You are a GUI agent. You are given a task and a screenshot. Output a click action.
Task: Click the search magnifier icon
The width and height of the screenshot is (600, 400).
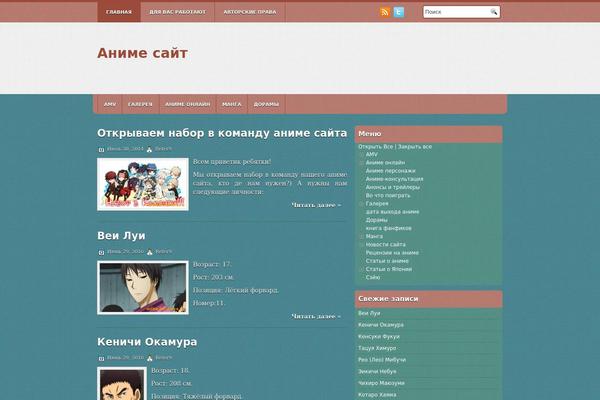(x=494, y=12)
